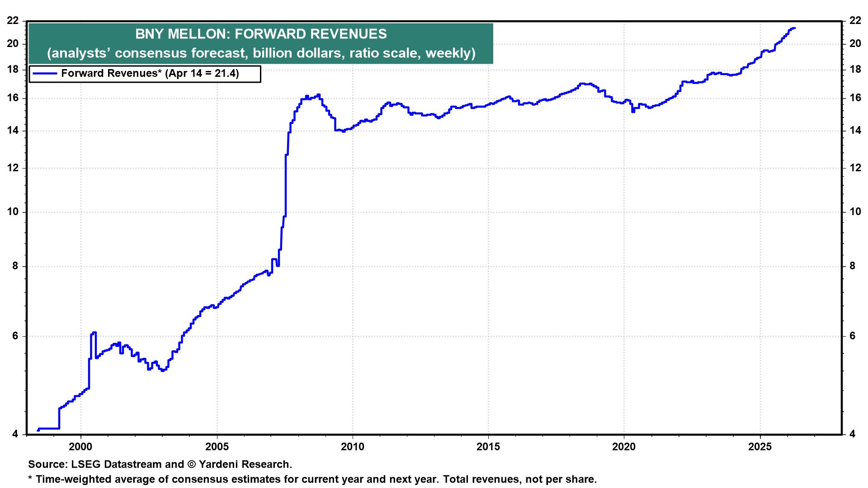Screen dimensions: 868x488
Task: Click the right axis value 18
Action: click(854, 70)
